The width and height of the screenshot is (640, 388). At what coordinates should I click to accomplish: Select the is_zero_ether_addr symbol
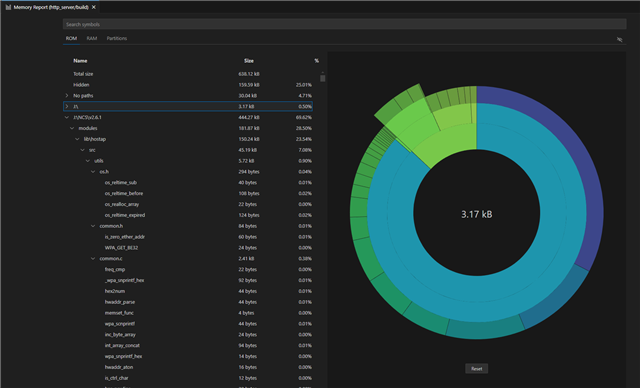pyautogui.click(x=124, y=237)
